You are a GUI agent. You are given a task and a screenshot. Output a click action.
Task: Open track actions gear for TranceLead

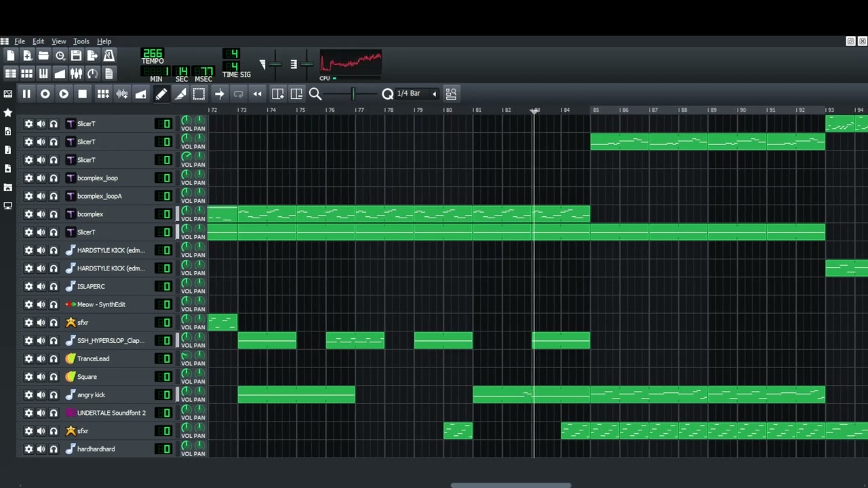point(28,359)
